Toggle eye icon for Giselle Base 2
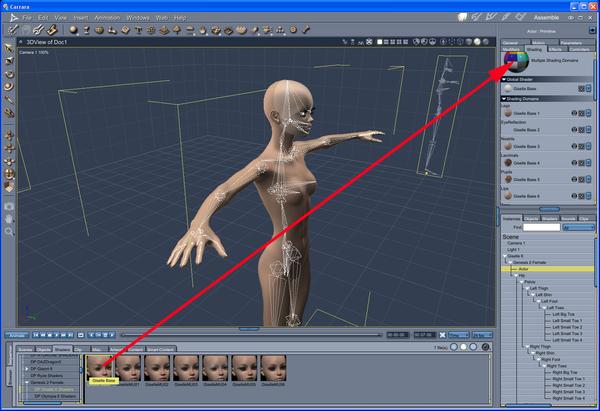The width and height of the screenshot is (600, 411). click(x=574, y=130)
